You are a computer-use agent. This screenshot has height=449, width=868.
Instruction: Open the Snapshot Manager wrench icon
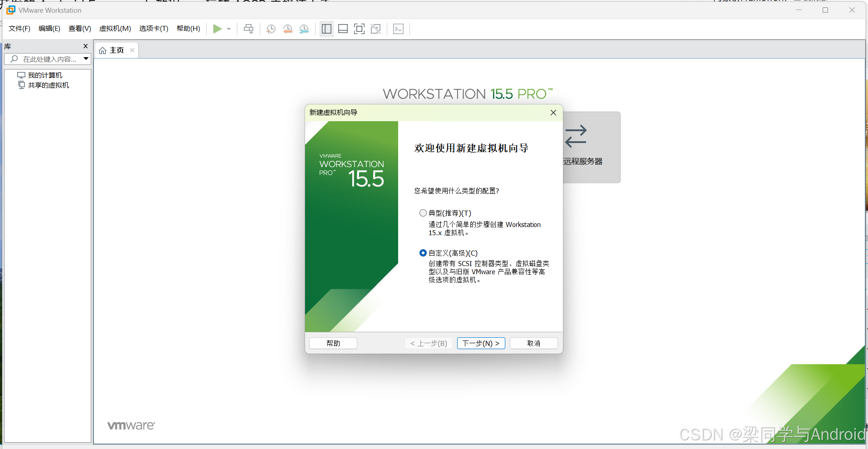304,29
